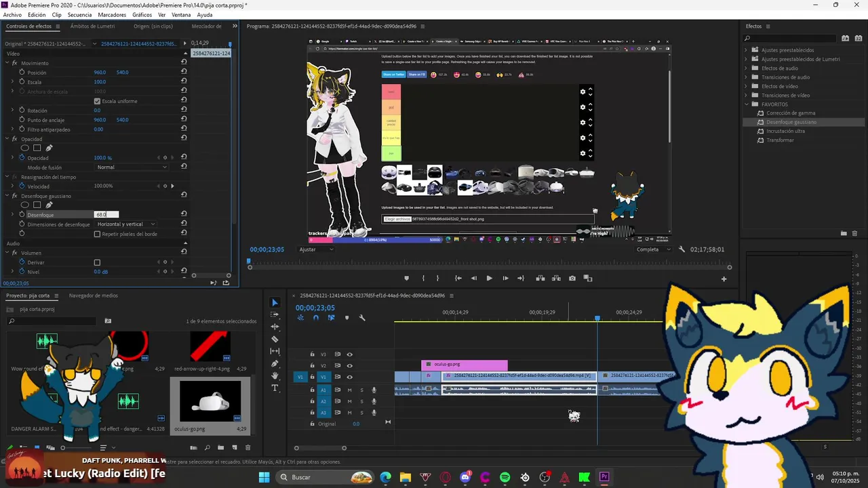Select the Pen tool in timeline toolbar
This screenshot has width=868, height=488.
click(275, 363)
